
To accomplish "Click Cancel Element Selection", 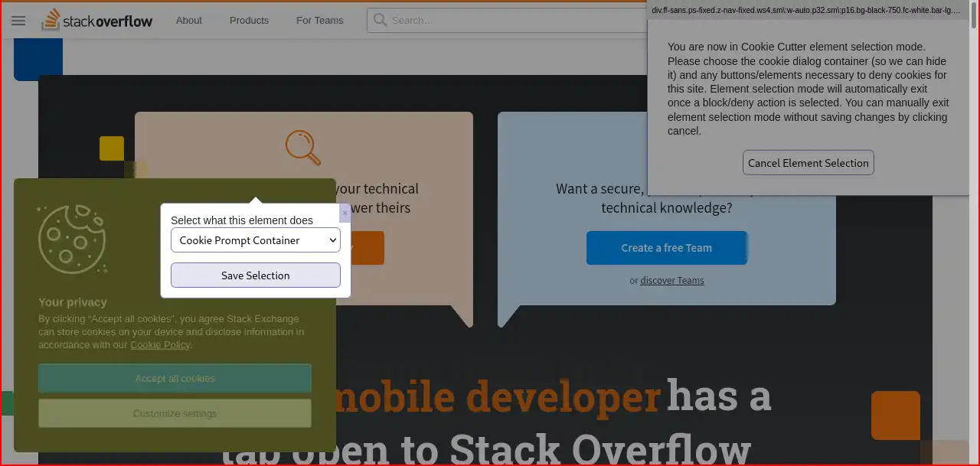I will coord(808,163).
